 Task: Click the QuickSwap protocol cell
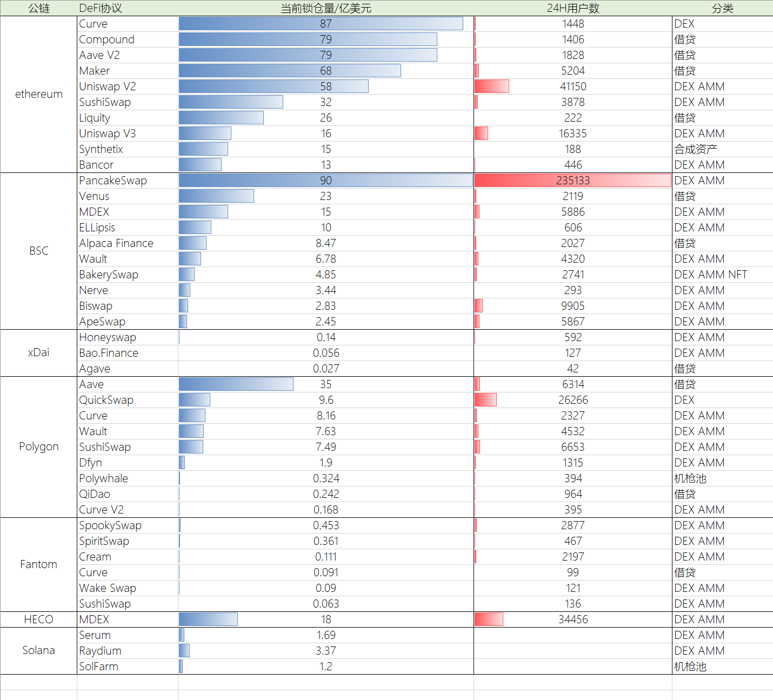click(x=128, y=400)
